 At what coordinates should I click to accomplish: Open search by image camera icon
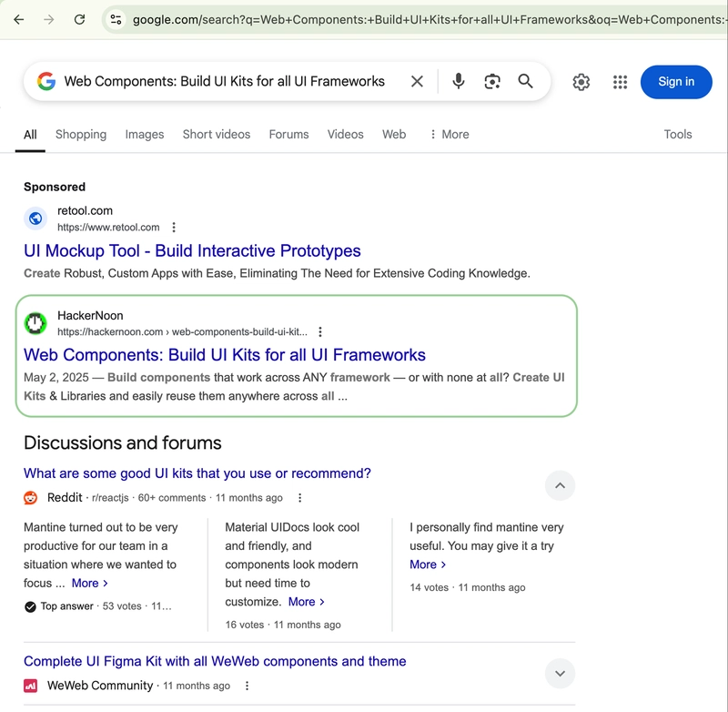click(492, 81)
